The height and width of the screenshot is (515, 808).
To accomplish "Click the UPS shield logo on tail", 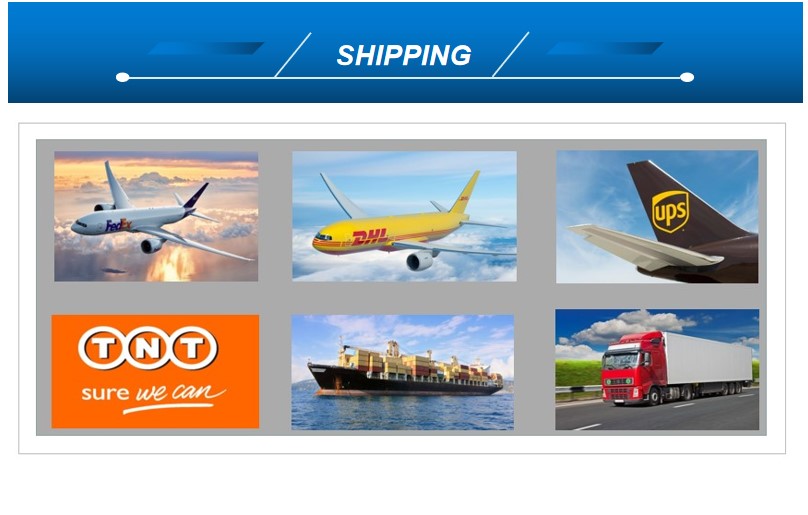I will (670, 211).
